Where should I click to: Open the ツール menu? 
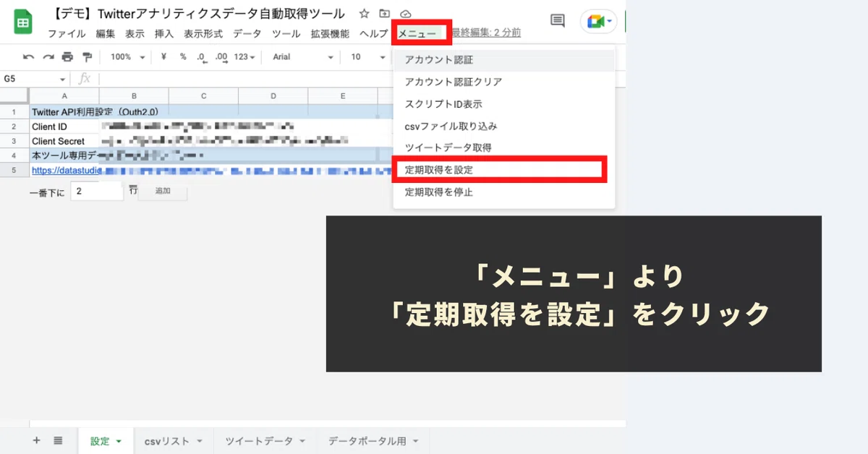286,33
